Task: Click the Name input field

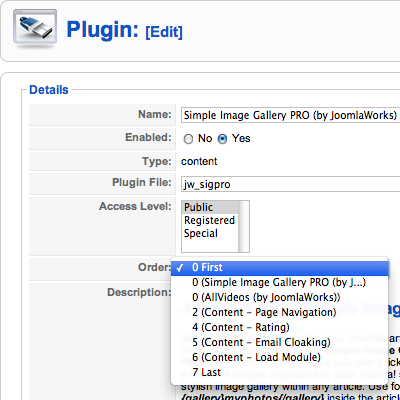Action: pyautogui.click(x=290, y=115)
